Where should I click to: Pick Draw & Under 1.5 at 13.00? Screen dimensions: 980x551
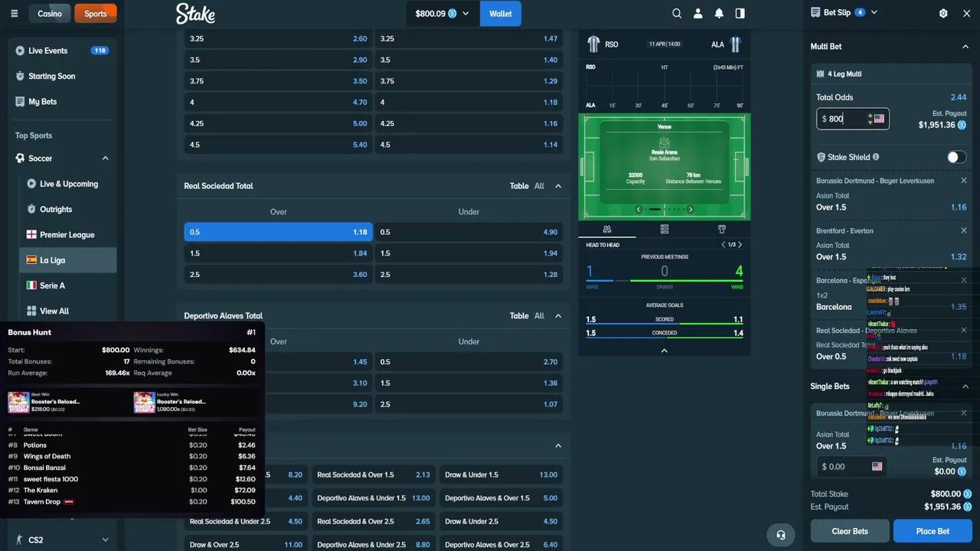pyautogui.click(x=501, y=474)
